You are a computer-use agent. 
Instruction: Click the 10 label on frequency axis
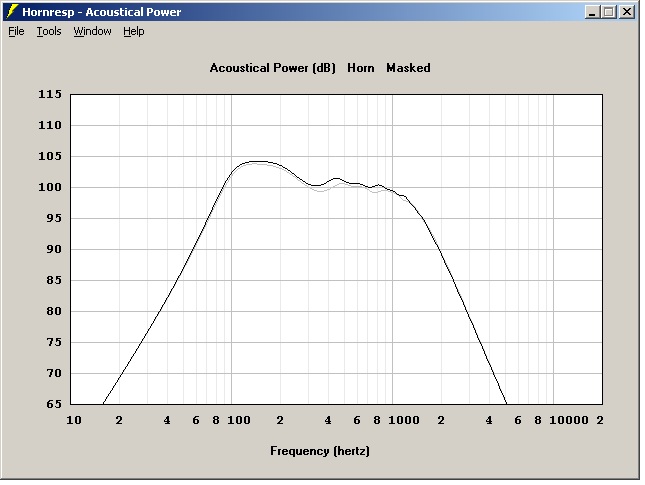pos(74,420)
